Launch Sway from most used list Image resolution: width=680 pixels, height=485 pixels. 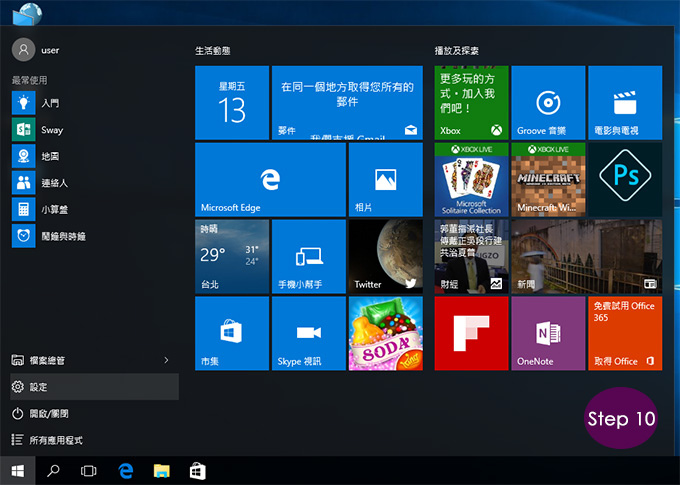pos(95,130)
